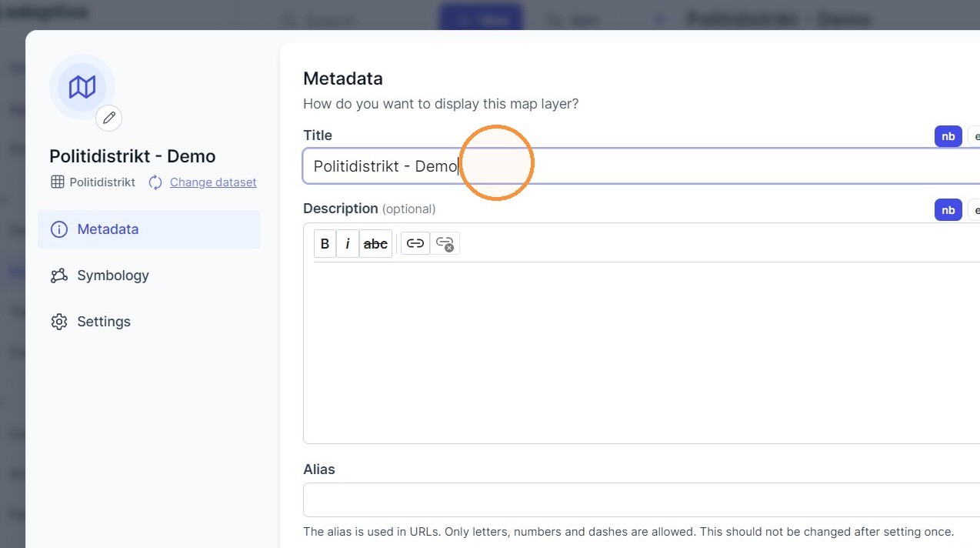Click the pencil edit icon on map avatar
980x548 pixels.
click(x=109, y=118)
